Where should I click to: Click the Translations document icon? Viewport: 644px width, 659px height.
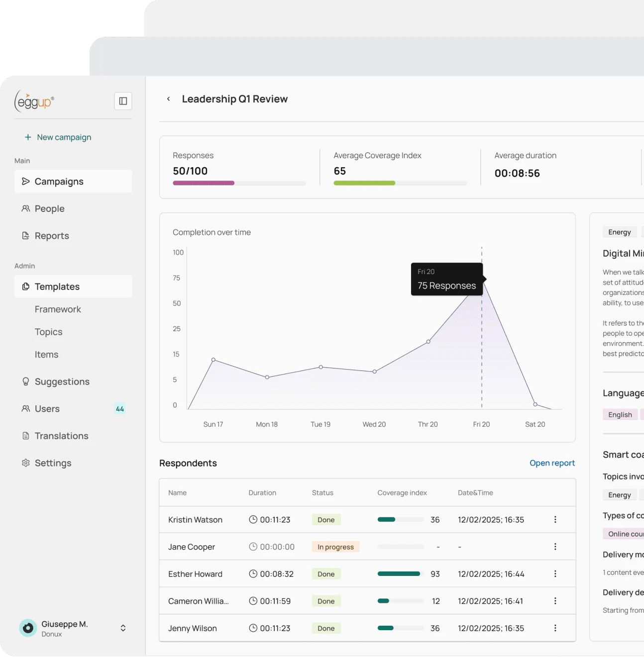[x=26, y=436]
